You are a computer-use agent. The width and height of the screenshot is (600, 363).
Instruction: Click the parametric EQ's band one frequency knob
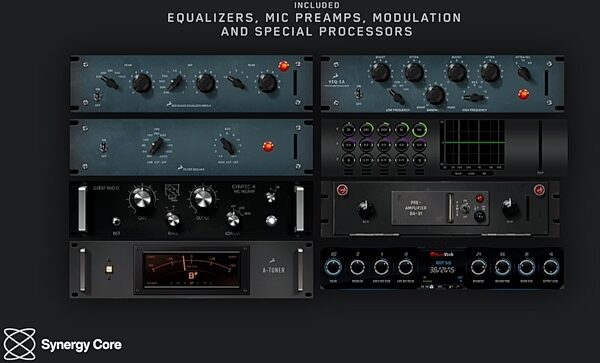tap(349, 130)
